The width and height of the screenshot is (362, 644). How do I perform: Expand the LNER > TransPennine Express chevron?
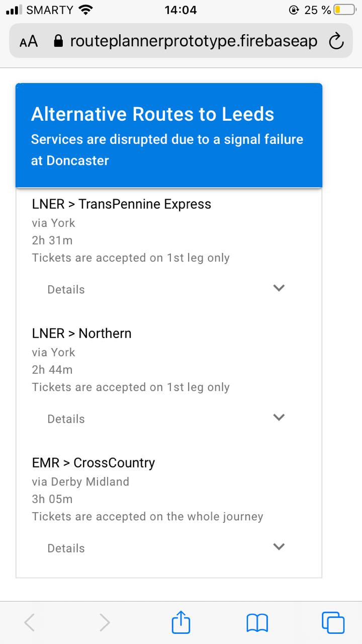279,288
